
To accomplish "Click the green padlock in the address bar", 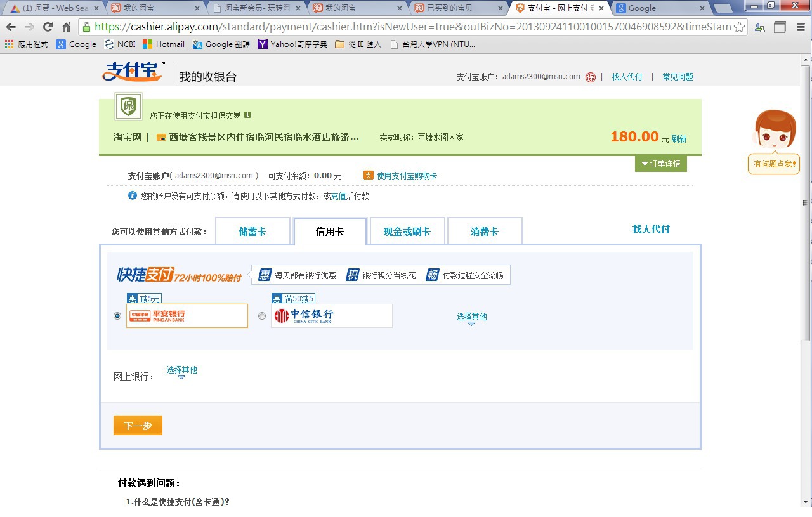I will 87,27.
